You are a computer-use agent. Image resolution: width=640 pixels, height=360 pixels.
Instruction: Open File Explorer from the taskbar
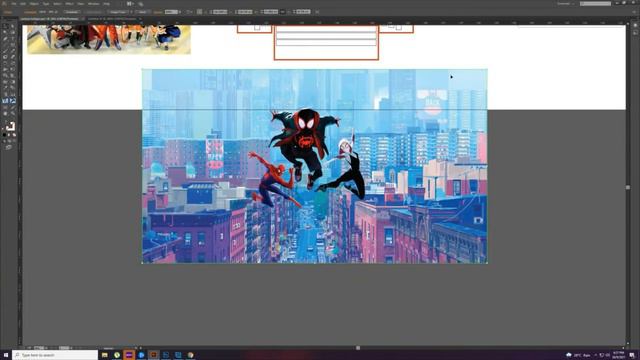point(105,355)
